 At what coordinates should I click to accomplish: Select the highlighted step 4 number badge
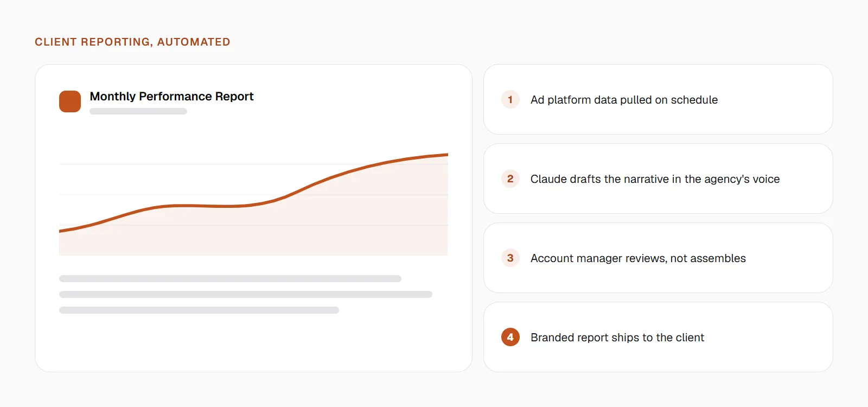pos(510,337)
